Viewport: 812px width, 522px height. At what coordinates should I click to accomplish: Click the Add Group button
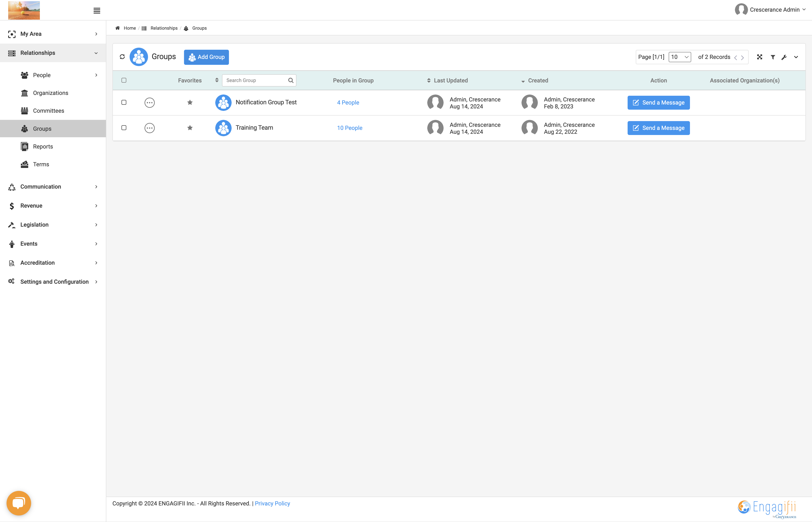[206, 57]
